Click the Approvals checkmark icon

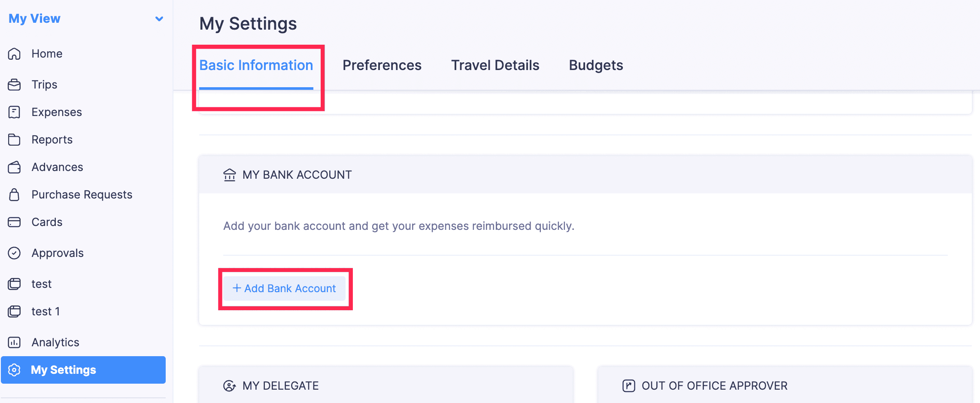coord(14,253)
